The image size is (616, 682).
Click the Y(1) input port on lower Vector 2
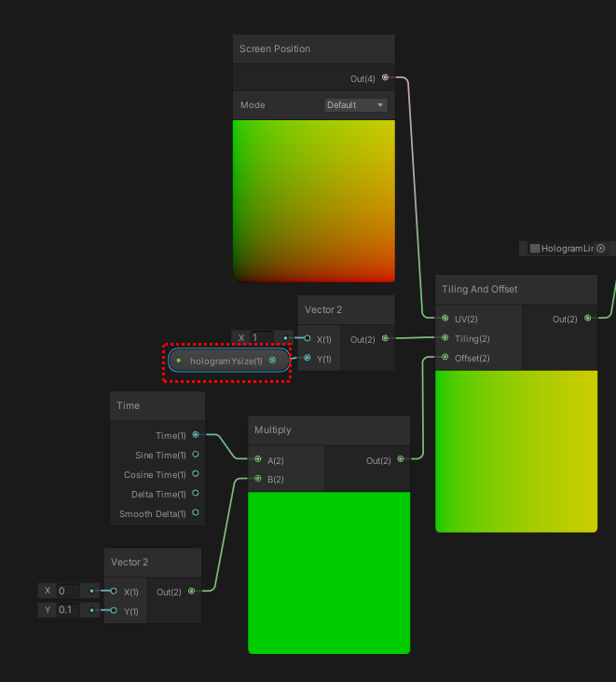(114, 610)
